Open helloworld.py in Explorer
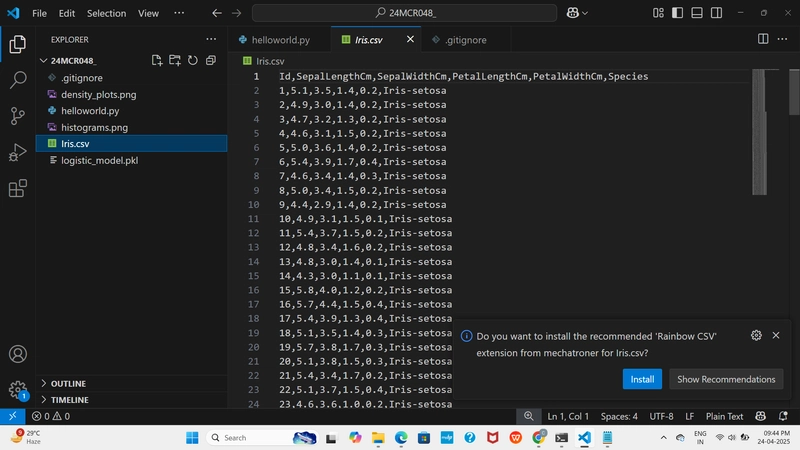Screen dimensions: 800x450 tap(132, 111)
